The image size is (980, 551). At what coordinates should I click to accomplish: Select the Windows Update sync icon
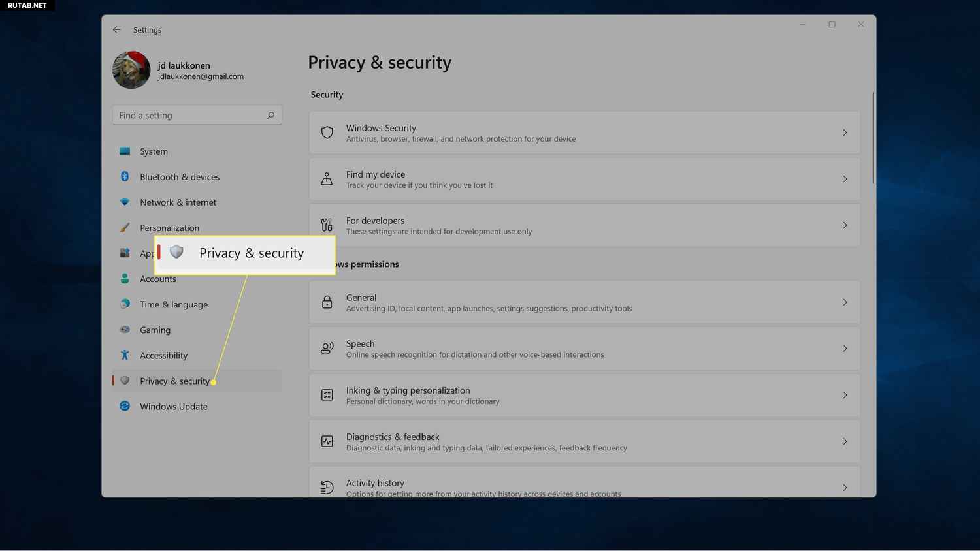click(125, 406)
